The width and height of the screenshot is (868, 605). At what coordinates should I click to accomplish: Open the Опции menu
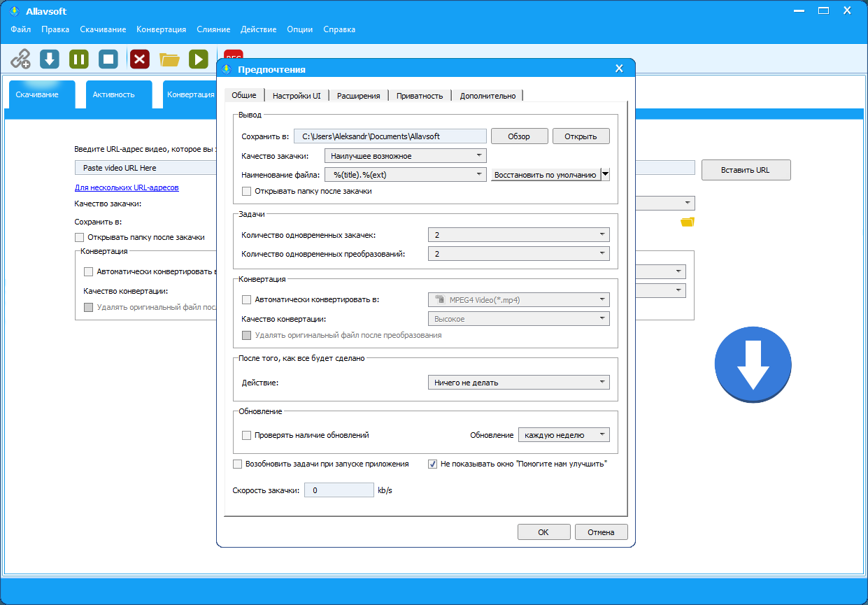(300, 29)
